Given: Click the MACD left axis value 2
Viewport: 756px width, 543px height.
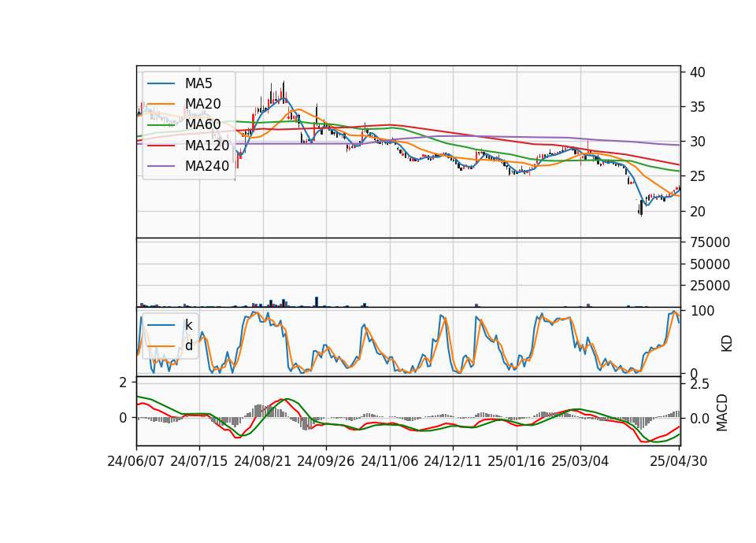Looking at the screenshot, I should pyautogui.click(x=123, y=382).
